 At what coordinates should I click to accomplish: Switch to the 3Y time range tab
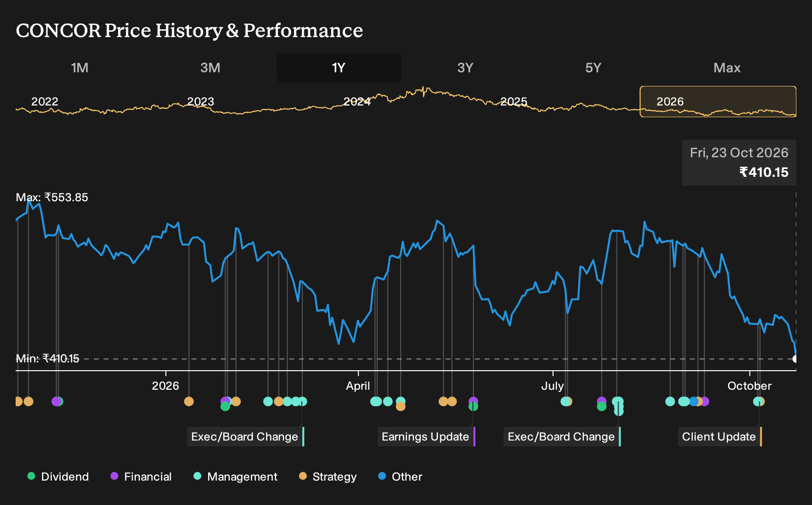pyautogui.click(x=465, y=67)
